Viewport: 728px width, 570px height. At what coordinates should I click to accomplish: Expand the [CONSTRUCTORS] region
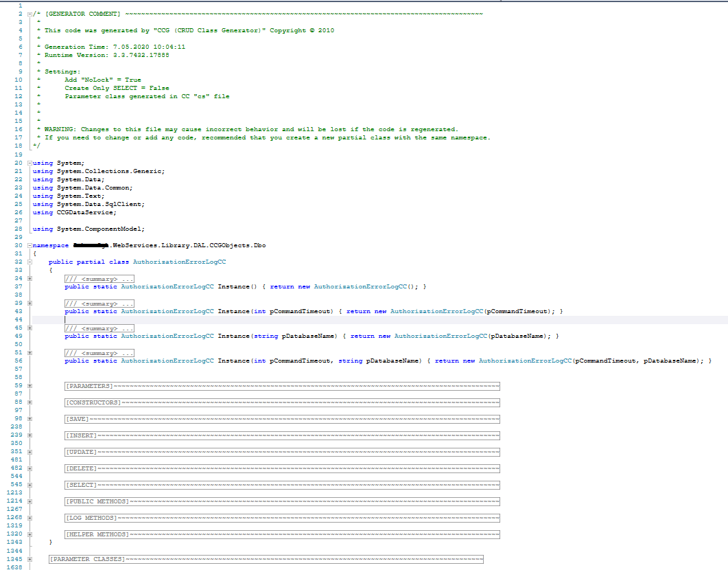click(30, 402)
